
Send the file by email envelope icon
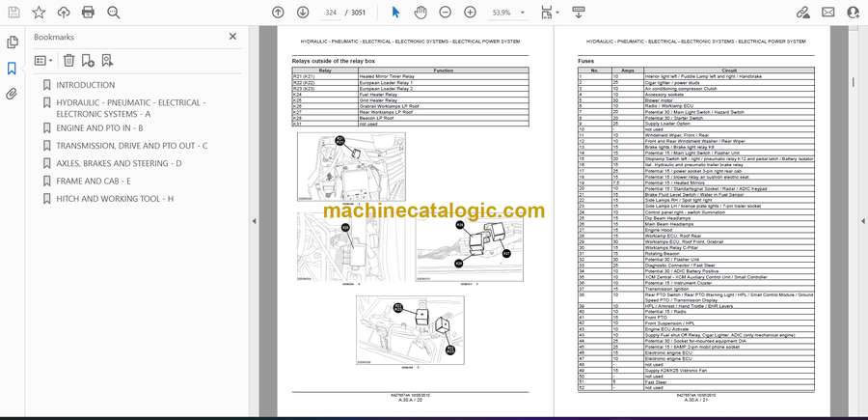828,13
